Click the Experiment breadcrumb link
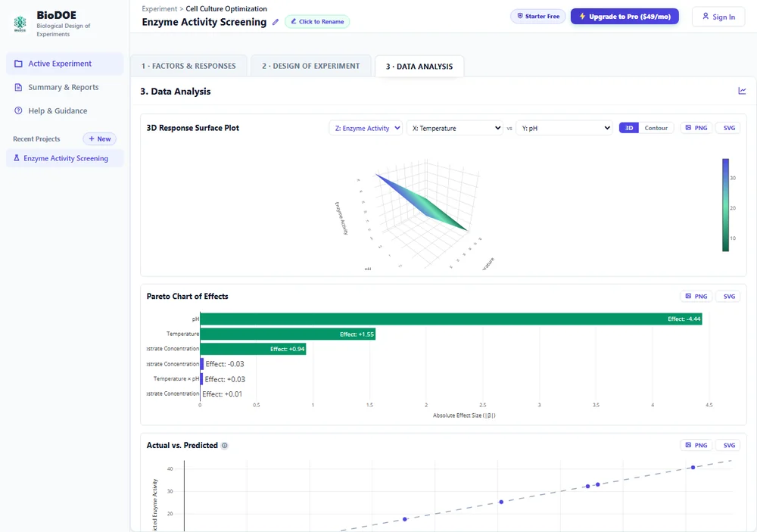757x532 pixels. click(x=159, y=8)
